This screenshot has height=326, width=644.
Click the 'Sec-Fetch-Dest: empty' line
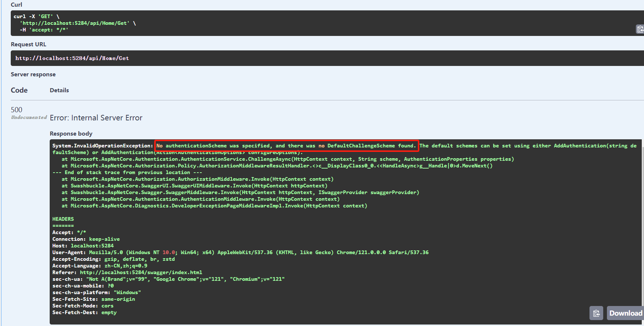coord(85,312)
